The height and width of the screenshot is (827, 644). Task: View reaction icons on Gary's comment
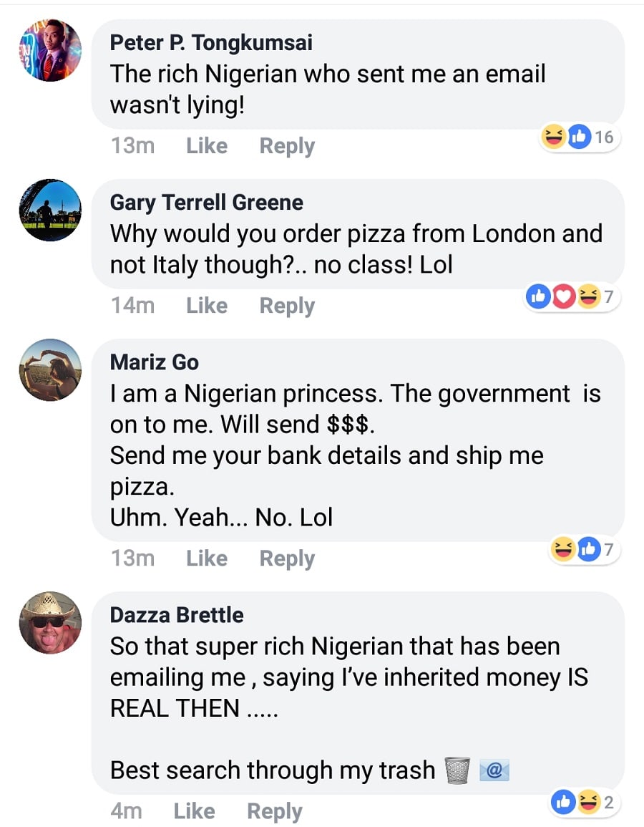click(570, 297)
